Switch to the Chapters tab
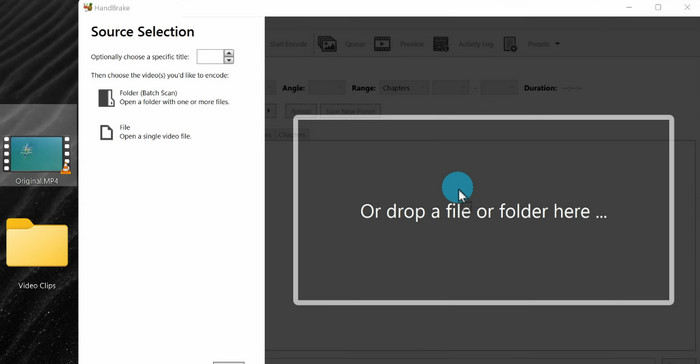The height and width of the screenshot is (364, 700). 292,134
